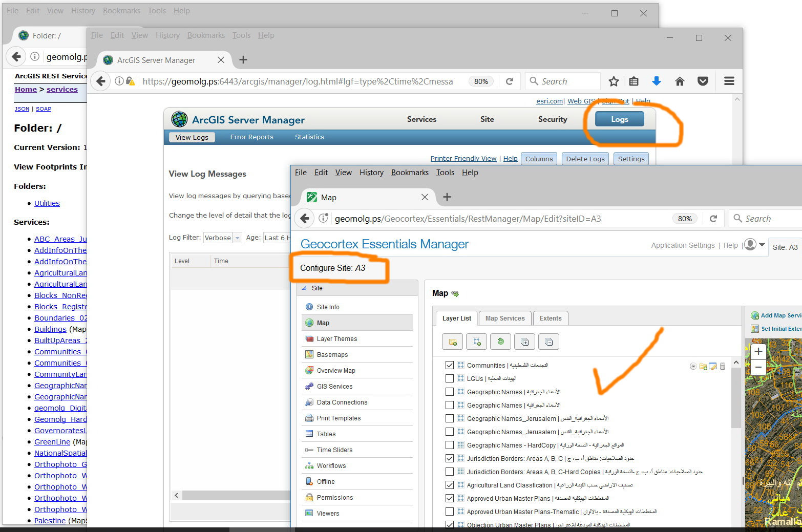The width and height of the screenshot is (802, 532).
Task: Click the library list icon in ArcGIS browser
Action: click(634, 81)
